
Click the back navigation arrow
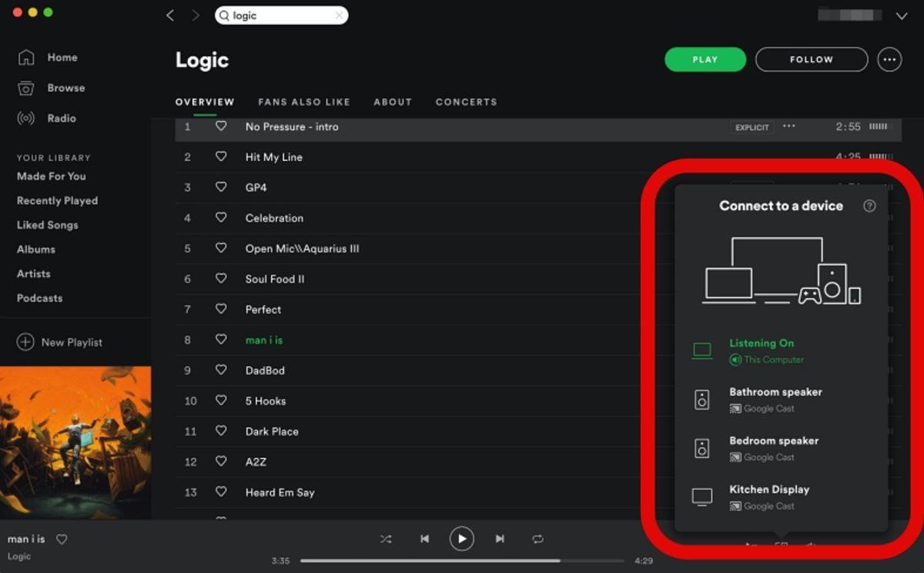click(170, 15)
